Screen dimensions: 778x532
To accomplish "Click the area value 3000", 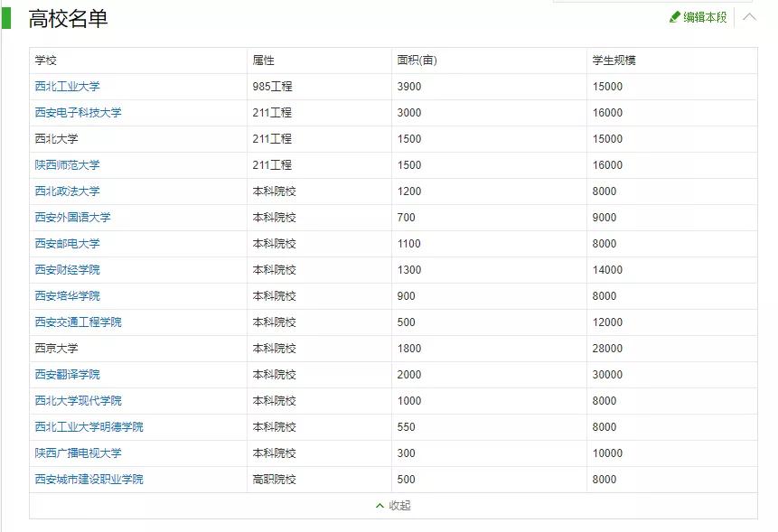I will (409, 113).
